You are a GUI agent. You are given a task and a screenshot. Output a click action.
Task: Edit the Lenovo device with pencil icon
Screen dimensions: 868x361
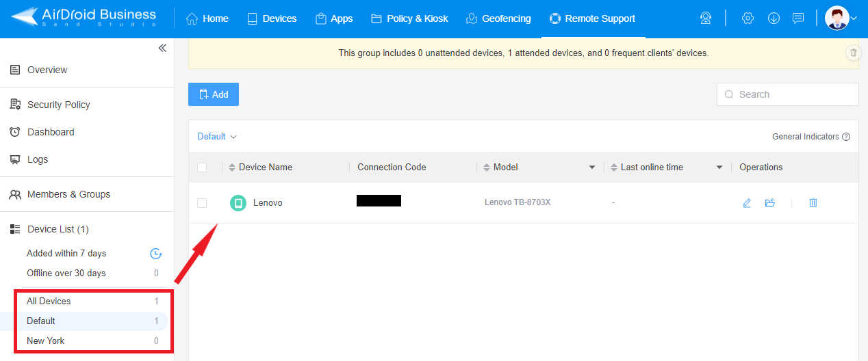(x=747, y=202)
